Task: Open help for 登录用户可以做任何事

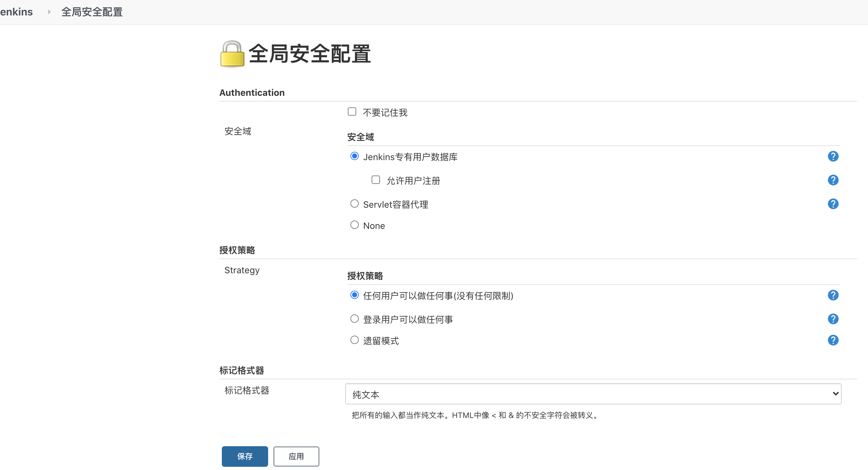Action: (x=833, y=319)
